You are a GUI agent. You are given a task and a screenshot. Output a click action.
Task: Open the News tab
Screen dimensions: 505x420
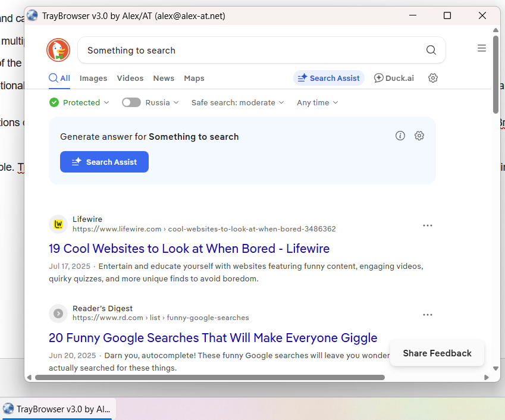click(x=164, y=78)
